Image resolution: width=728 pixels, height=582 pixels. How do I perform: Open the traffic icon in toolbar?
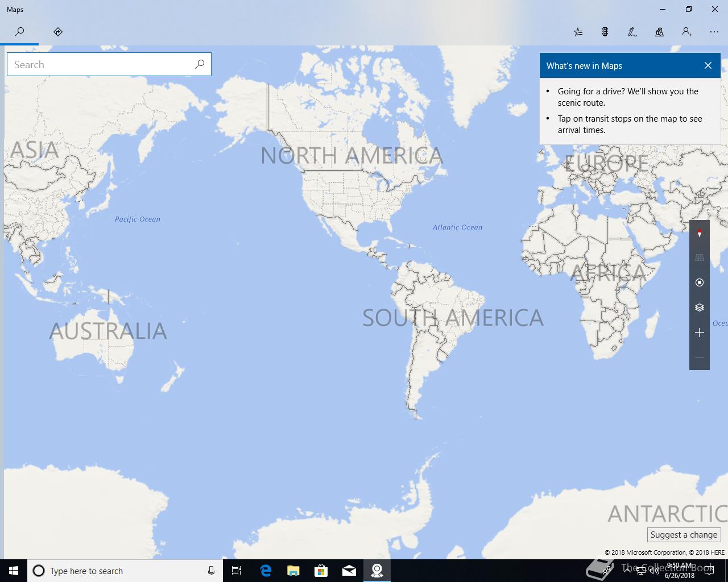[605, 32]
